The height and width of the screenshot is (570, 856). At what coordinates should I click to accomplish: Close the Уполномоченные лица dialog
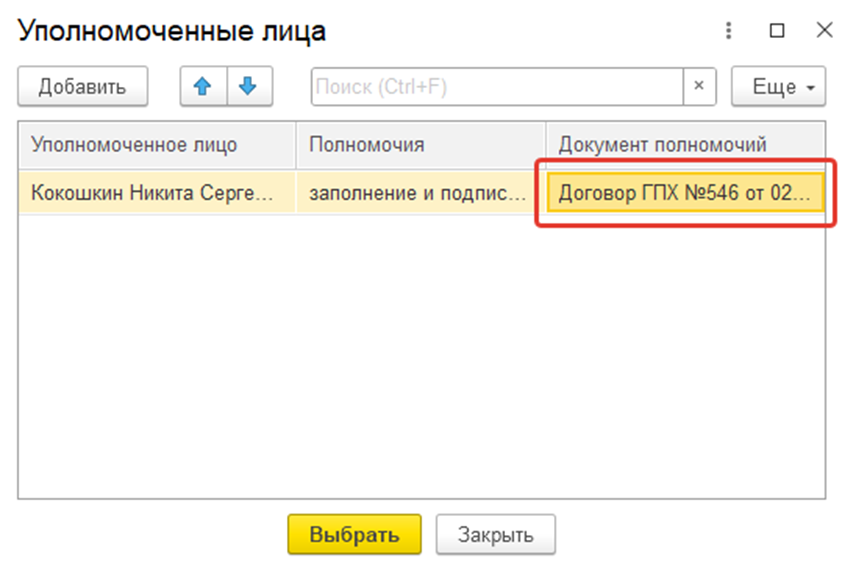824,30
